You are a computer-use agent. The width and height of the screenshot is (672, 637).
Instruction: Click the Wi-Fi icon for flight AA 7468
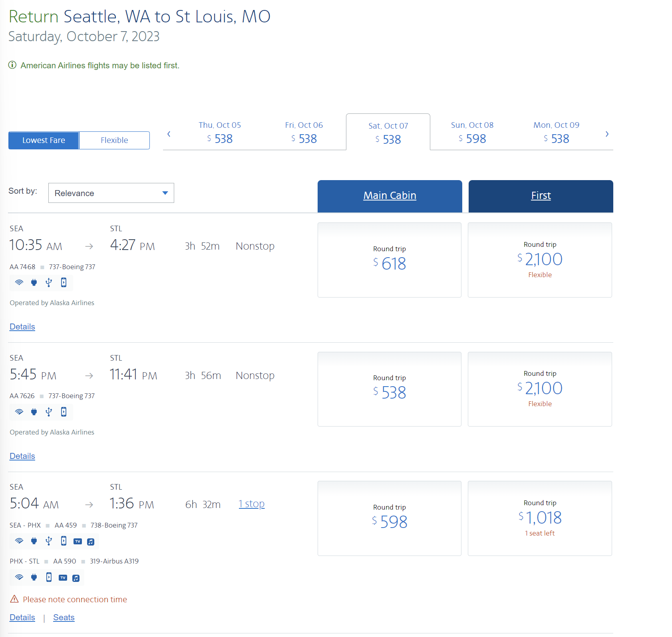19,283
